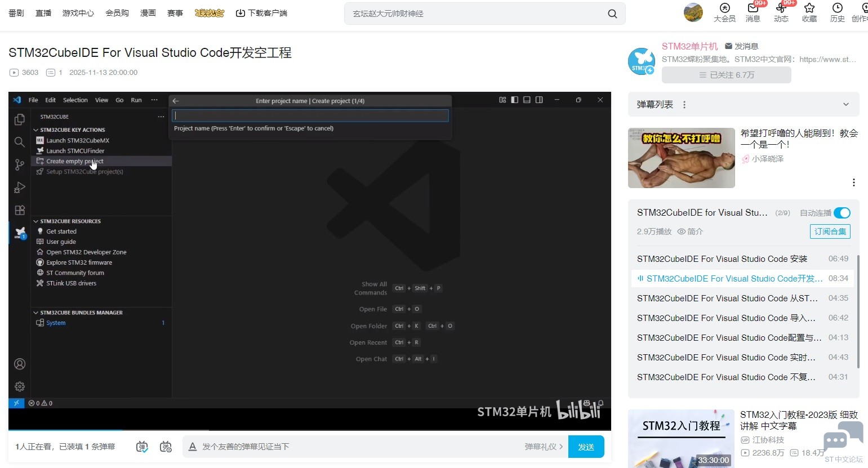Toggle danmaku display on/off icon

142,447
